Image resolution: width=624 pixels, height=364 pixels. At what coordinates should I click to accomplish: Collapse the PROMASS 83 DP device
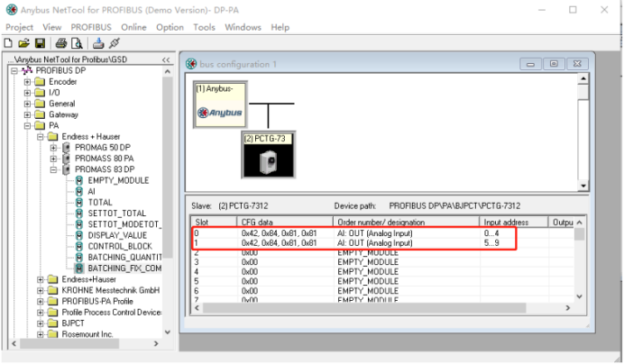(x=53, y=170)
